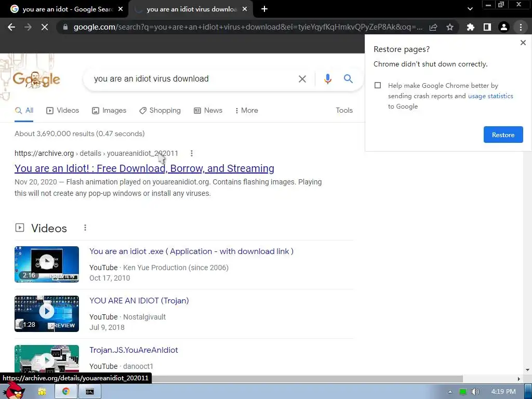This screenshot has width=532, height=399.
Task: Play the 2:16 video thumbnail
Action: pyautogui.click(x=47, y=264)
